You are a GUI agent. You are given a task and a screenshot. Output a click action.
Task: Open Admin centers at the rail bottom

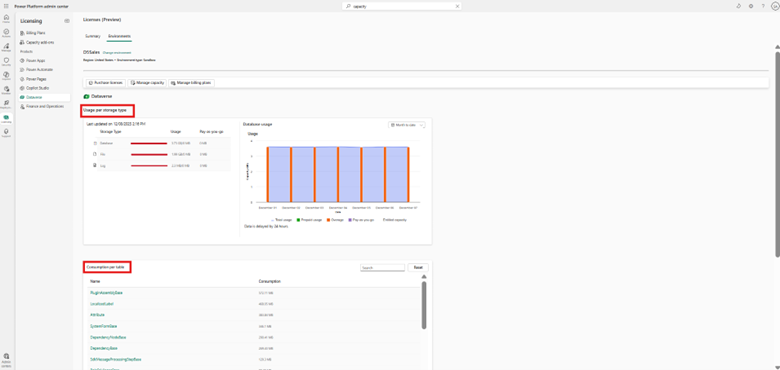pyautogui.click(x=6, y=360)
